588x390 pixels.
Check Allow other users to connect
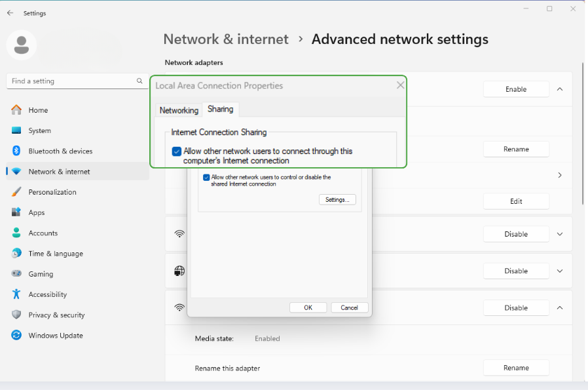[x=176, y=151]
